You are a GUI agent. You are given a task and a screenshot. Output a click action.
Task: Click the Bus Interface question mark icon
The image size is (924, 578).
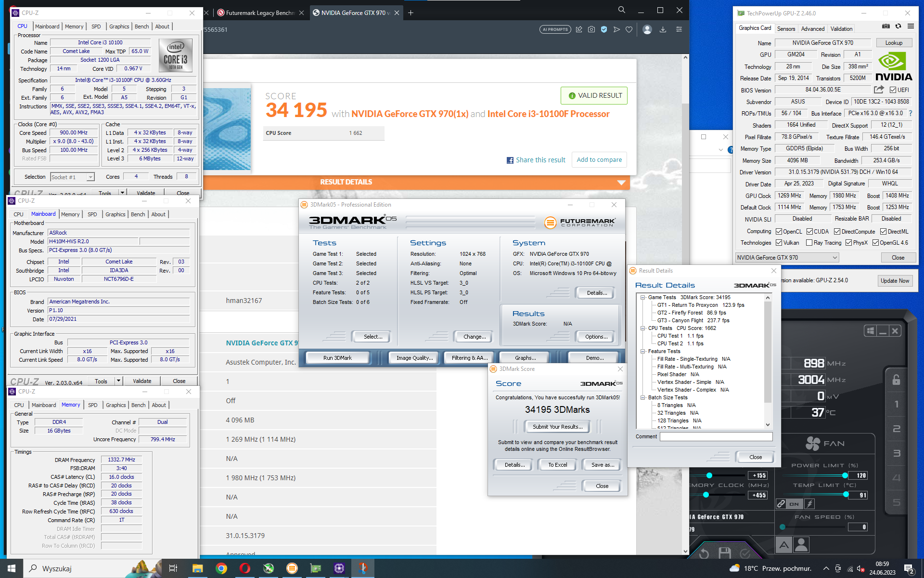[x=911, y=114]
